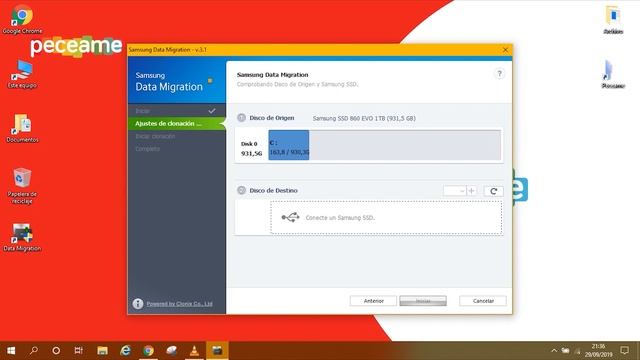Select the blue shortcut icon below top-right folder

[x=613, y=74]
